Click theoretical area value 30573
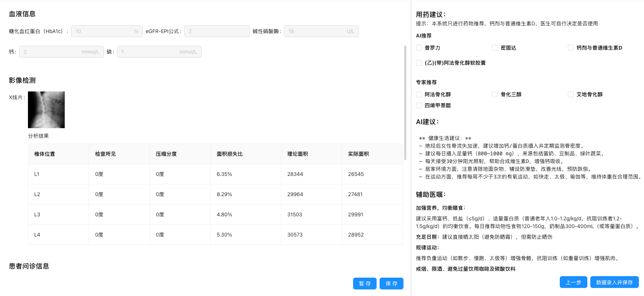Viewport: 644px width, 296px height. tap(295, 235)
